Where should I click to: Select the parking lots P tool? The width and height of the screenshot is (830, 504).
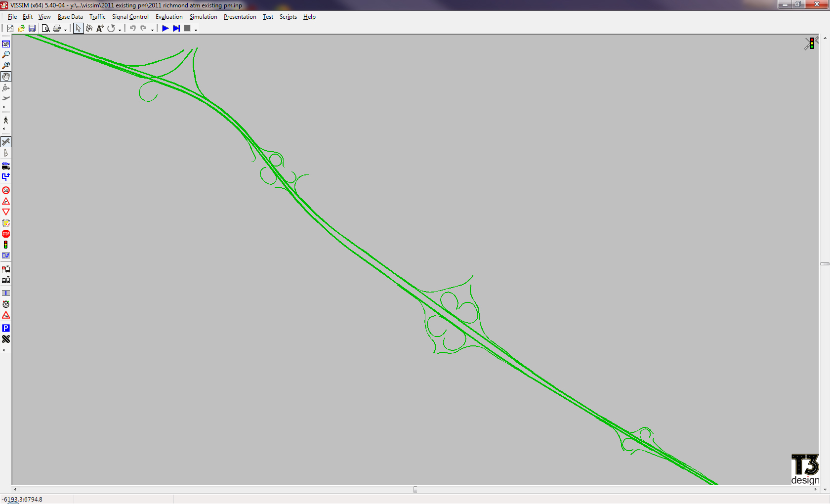[6, 328]
